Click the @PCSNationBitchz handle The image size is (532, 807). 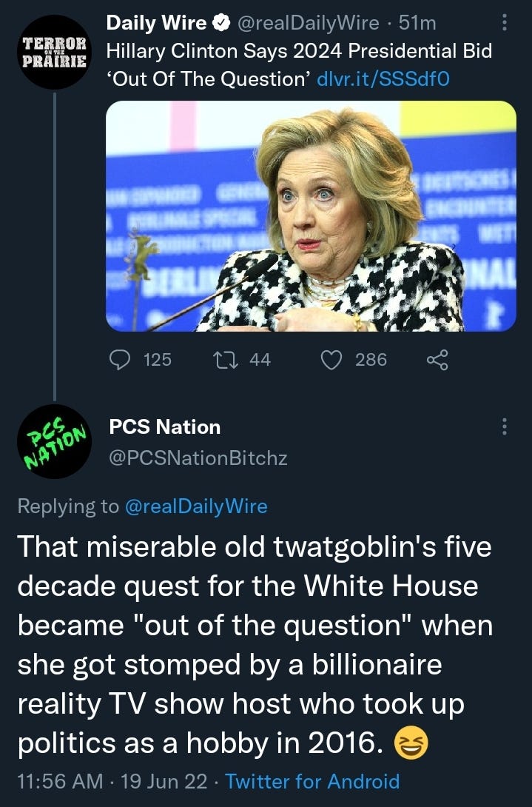198,458
